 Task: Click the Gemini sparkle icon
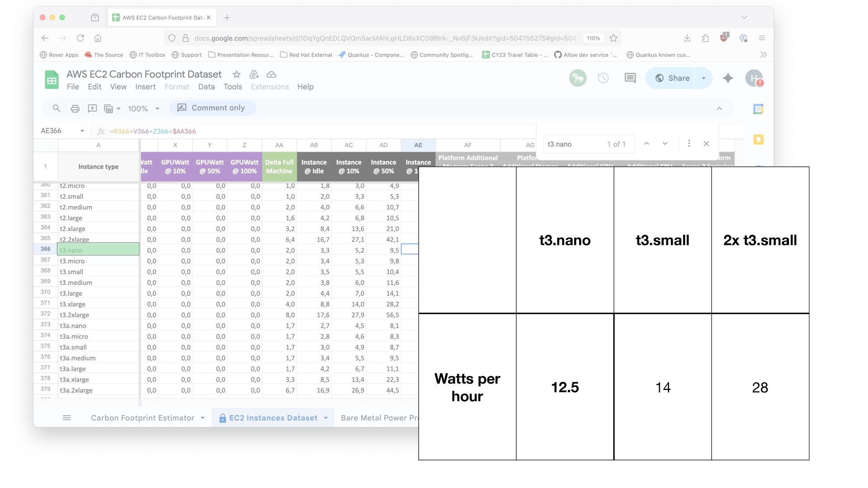pyautogui.click(x=728, y=78)
